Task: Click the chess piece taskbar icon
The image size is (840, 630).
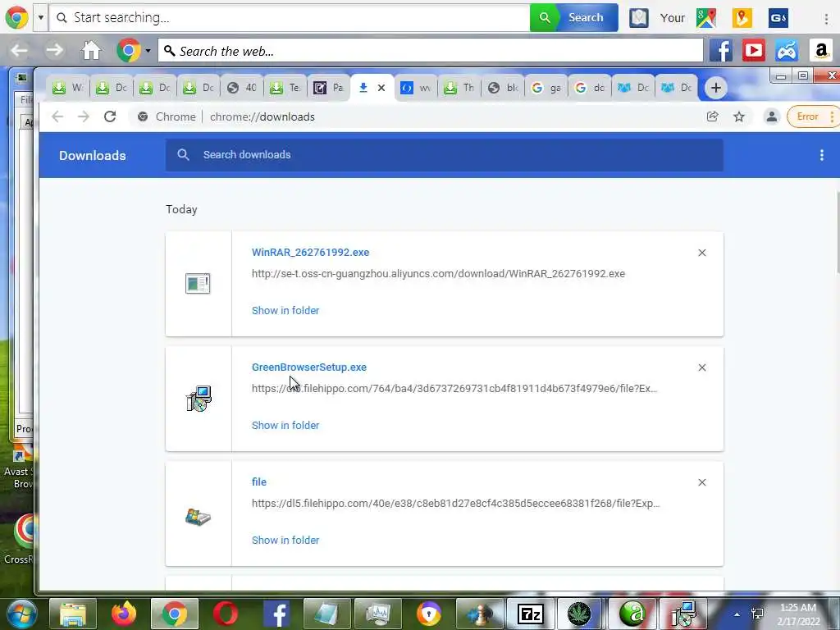Action: [x=480, y=614]
